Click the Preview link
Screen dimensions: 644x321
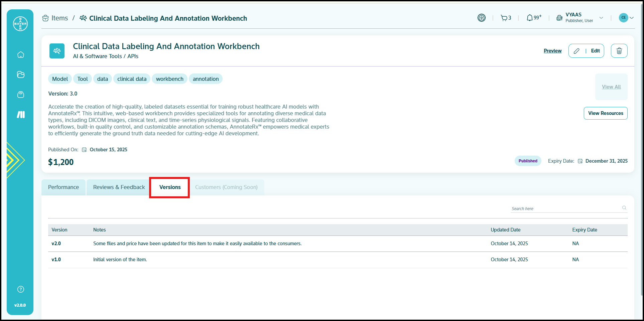point(552,51)
